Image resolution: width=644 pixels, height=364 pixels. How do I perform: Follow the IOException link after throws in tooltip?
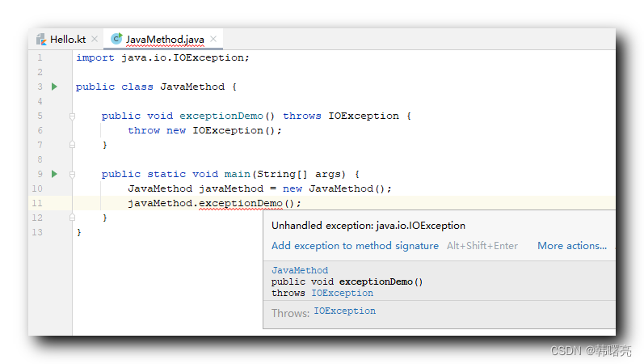point(342,293)
